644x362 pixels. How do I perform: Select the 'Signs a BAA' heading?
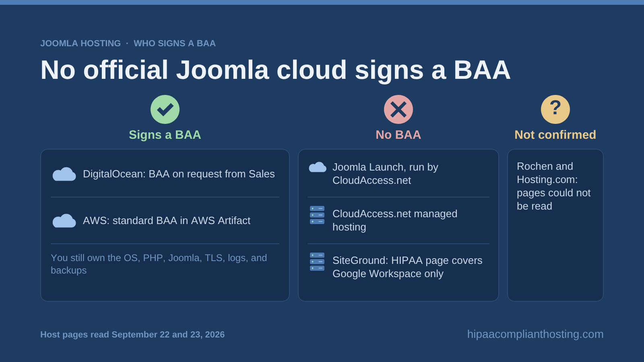[x=165, y=135]
